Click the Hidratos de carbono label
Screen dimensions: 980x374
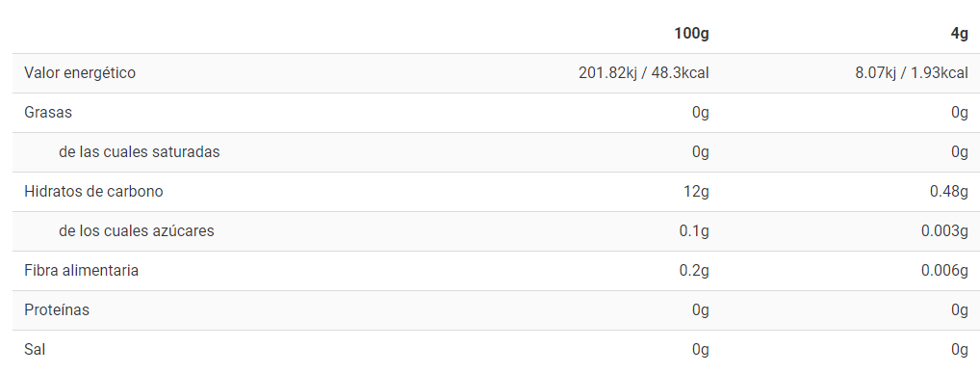tap(93, 192)
